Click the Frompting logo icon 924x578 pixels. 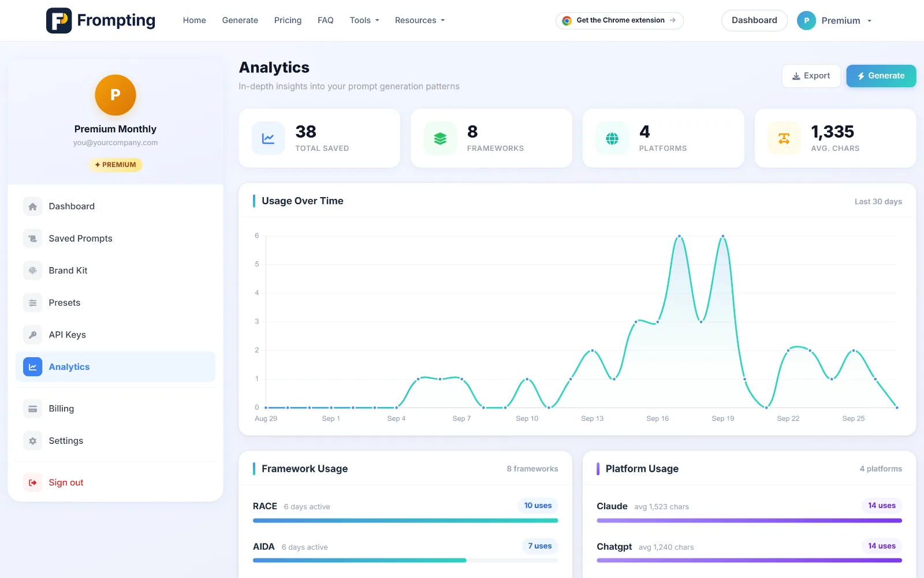pos(59,20)
